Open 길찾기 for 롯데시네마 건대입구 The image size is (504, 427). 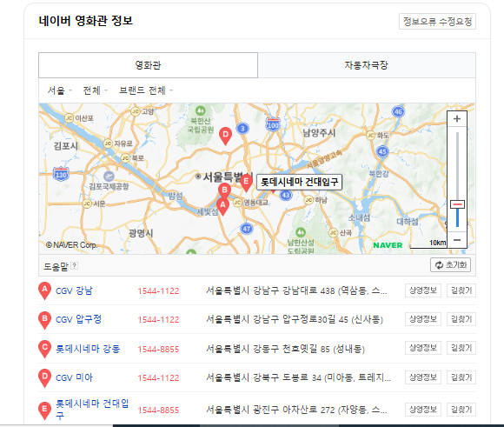click(461, 410)
